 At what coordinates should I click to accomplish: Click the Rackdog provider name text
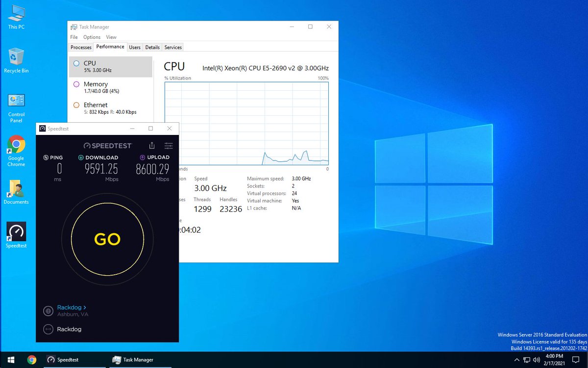click(x=69, y=329)
